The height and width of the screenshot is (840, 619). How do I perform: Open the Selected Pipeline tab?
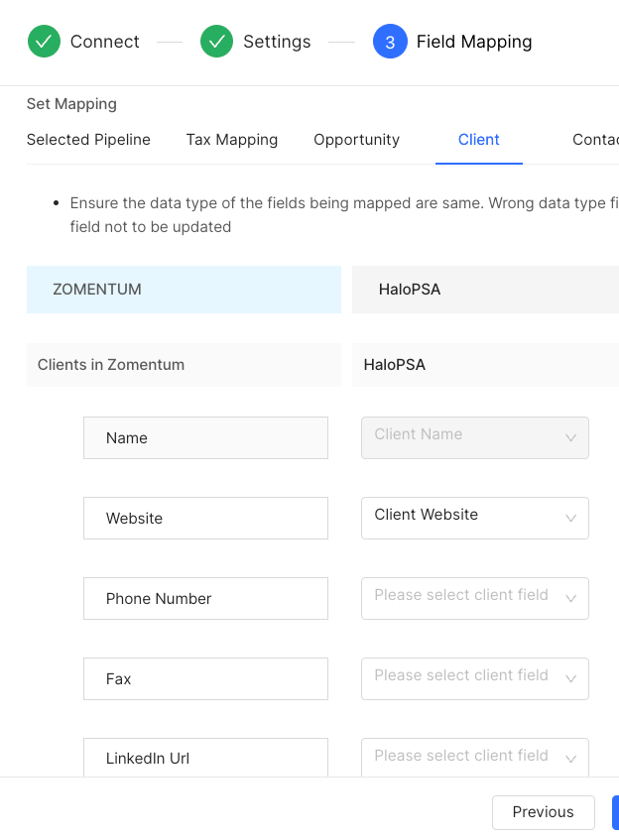tap(88, 139)
